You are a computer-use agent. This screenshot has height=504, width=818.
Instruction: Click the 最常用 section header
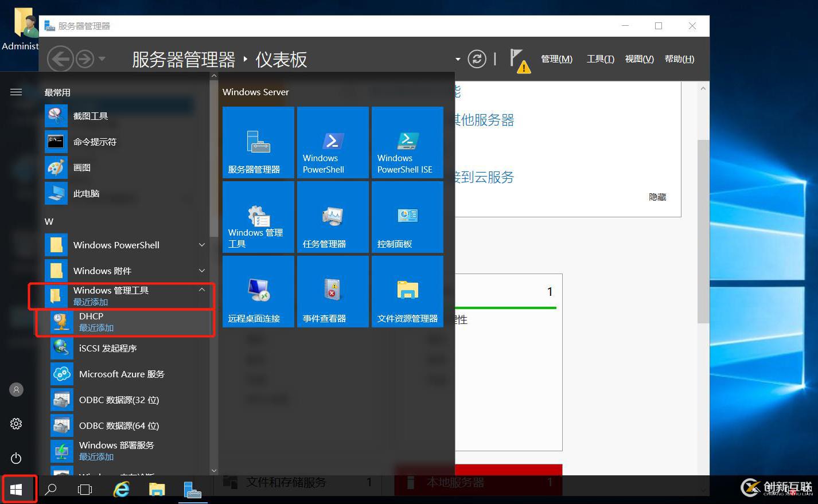[x=57, y=92]
